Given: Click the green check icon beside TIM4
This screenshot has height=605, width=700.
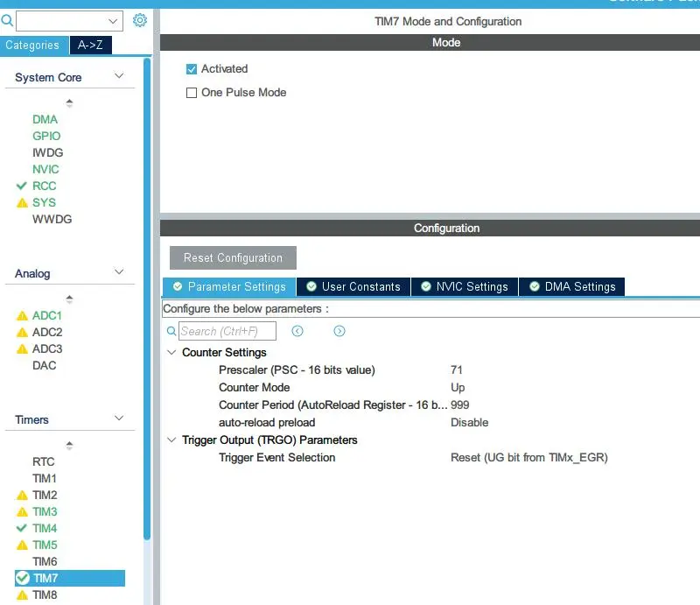Looking at the screenshot, I should (x=23, y=529).
